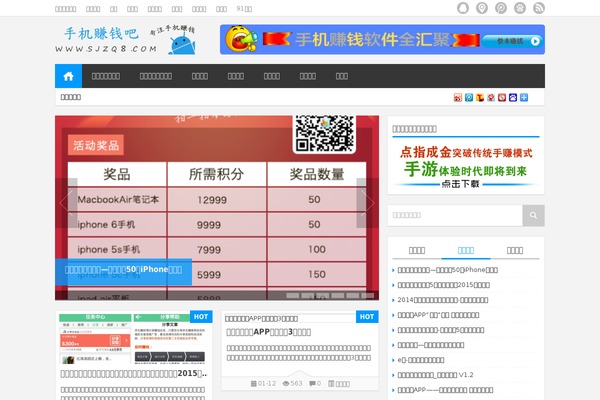Share via the blue Tencent Weibo icon
600x400 pixels.
tap(469, 98)
